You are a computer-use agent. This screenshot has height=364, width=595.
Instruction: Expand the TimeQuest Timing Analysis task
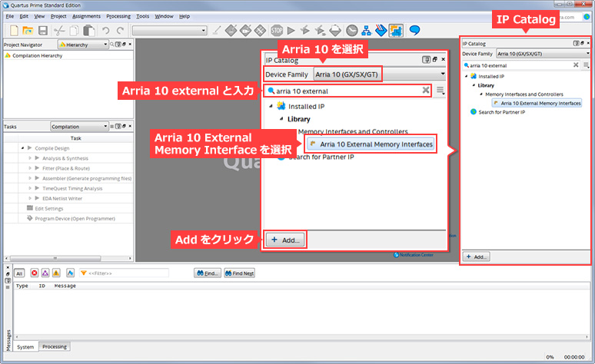[30, 188]
